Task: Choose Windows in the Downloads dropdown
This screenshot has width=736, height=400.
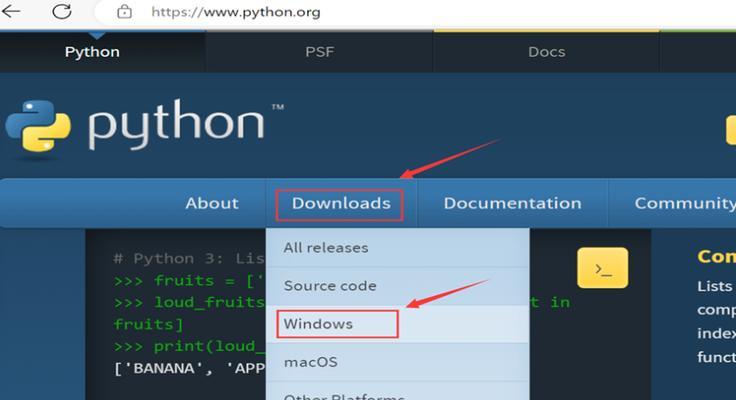Action: pyautogui.click(x=398, y=324)
